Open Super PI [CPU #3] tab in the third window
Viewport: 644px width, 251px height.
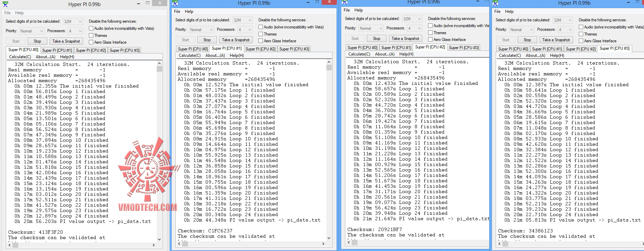click(x=464, y=48)
